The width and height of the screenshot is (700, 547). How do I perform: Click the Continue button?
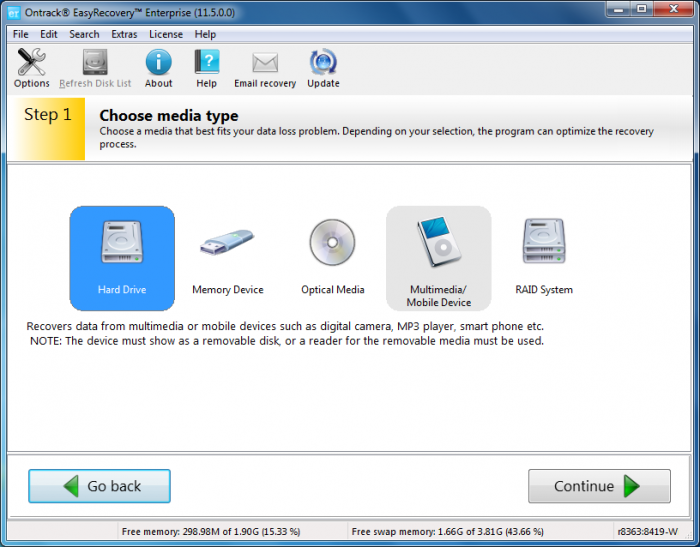click(x=599, y=486)
